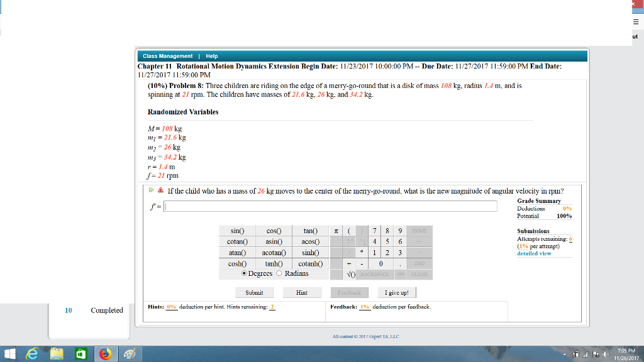Launch Paint from the taskbar

click(130, 353)
